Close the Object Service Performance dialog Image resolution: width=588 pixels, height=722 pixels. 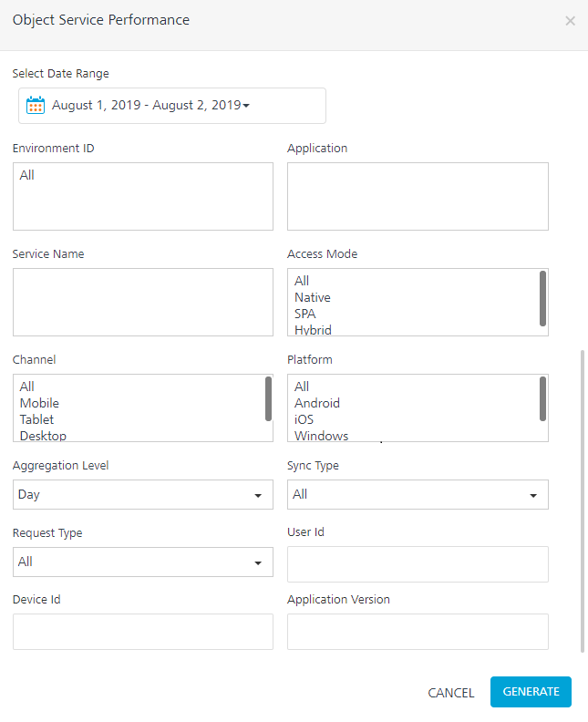(x=570, y=21)
